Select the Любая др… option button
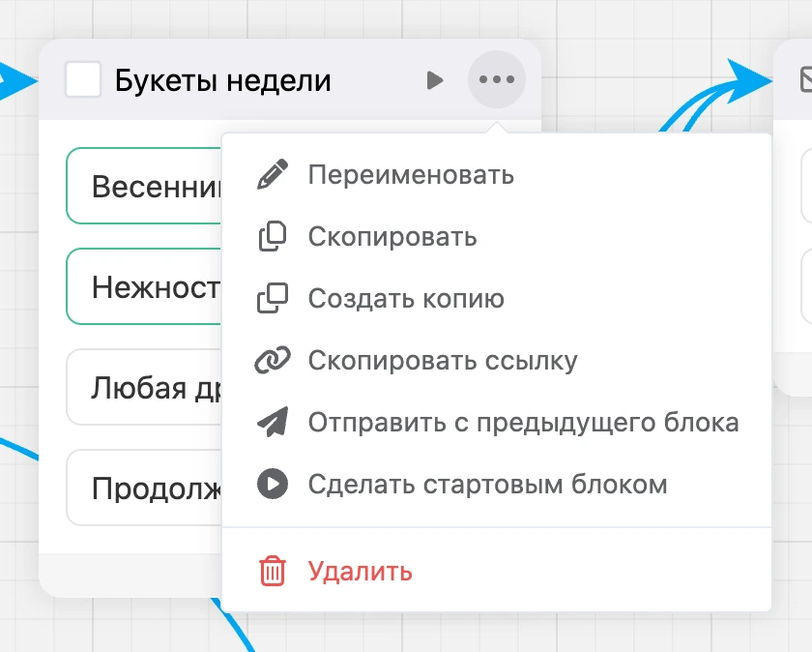This screenshot has height=652, width=812. click(144, 387)
